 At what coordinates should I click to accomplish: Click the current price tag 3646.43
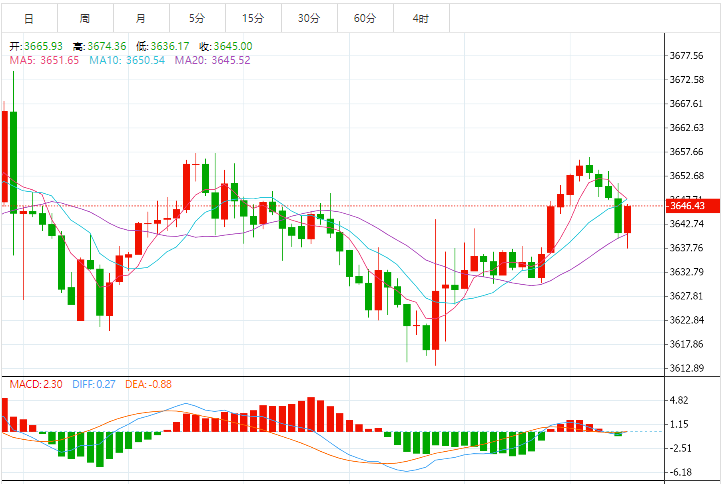pos(693,205)
